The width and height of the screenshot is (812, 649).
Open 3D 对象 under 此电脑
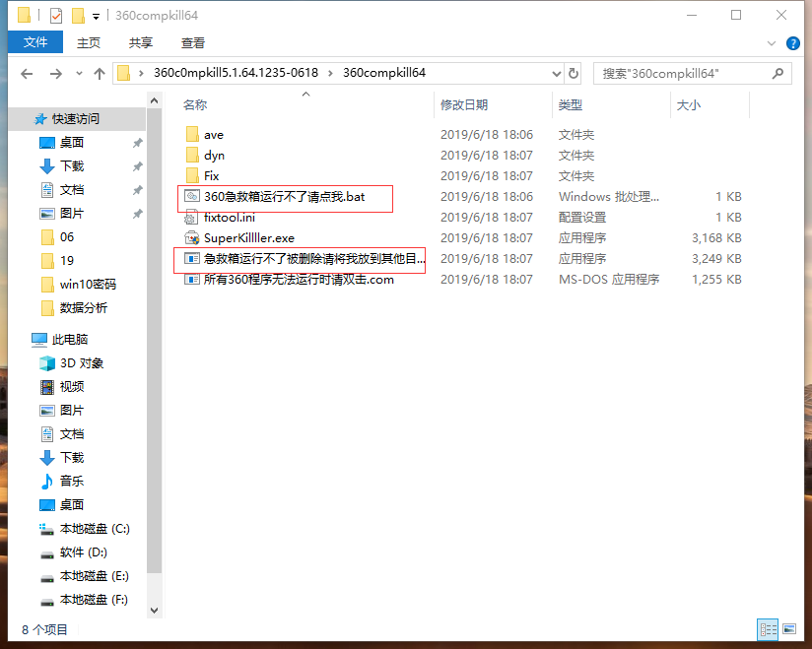coord(82,363)
